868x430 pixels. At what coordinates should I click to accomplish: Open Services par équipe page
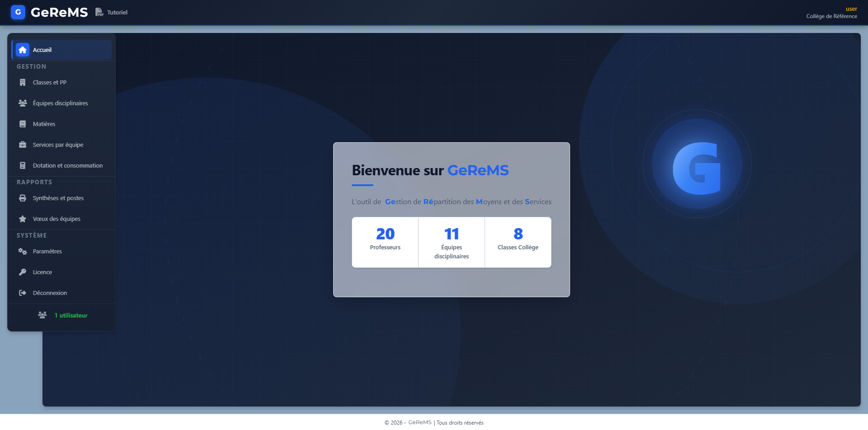(61, 145)
